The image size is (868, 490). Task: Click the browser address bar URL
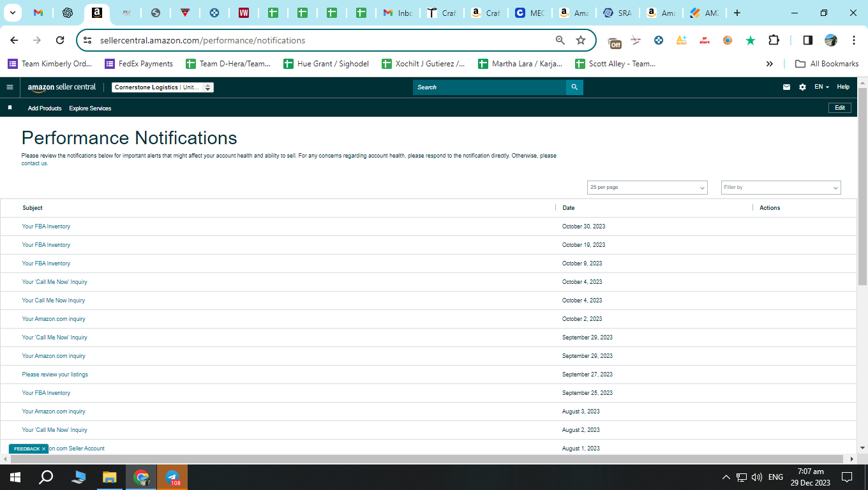203,40
